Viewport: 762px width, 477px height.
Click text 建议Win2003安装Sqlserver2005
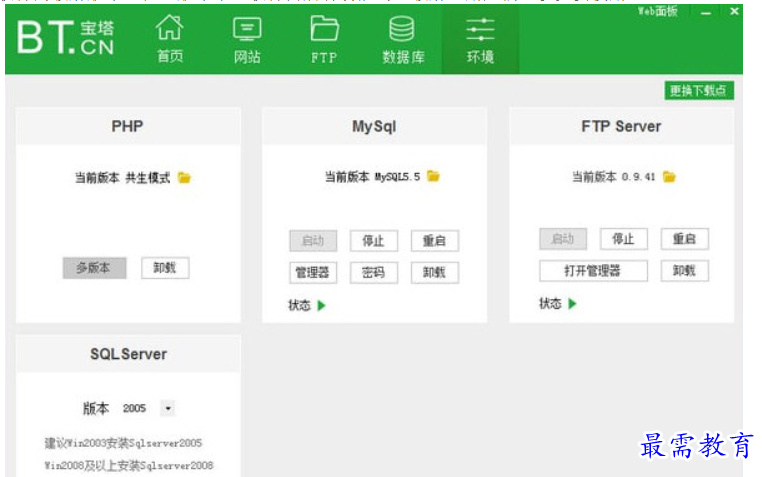(x=123, y=443)
